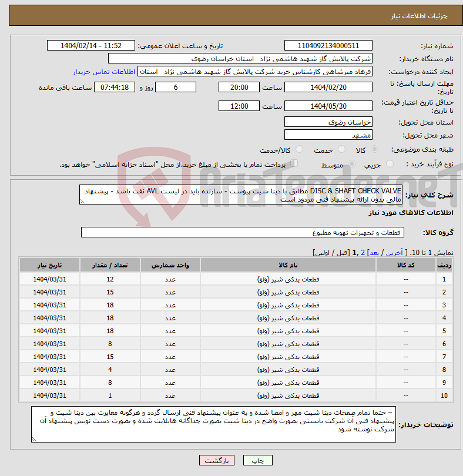463x476 pixels.
Task: Click the delivery province field خراسان رضوی
Action: tap(328, 122)
